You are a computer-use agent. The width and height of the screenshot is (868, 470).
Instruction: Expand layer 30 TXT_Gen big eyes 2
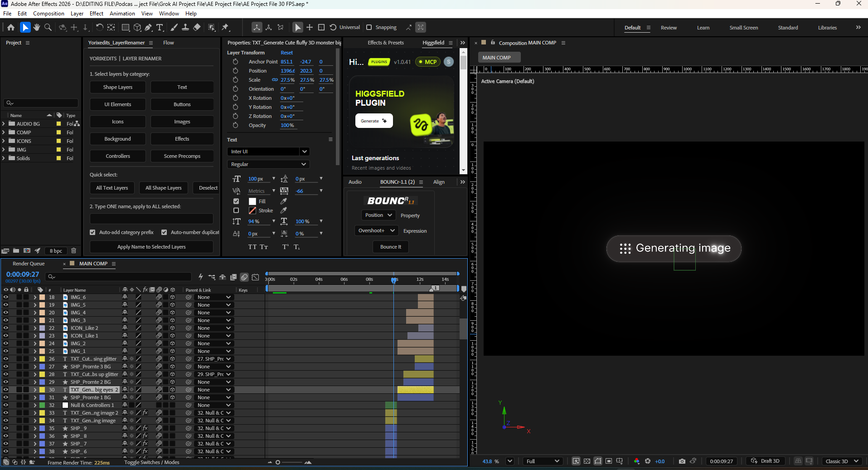tap(35, 390)
